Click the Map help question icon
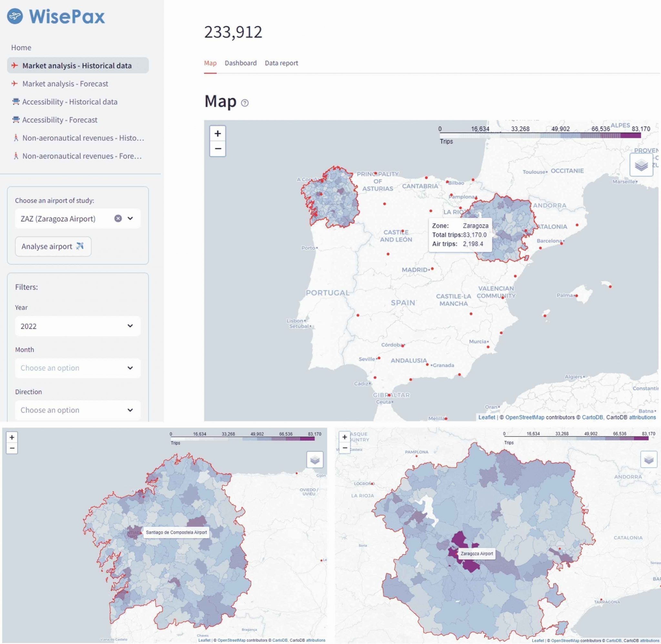The height and width of the screenshot is (644, 661). click(x=245, y=103)
